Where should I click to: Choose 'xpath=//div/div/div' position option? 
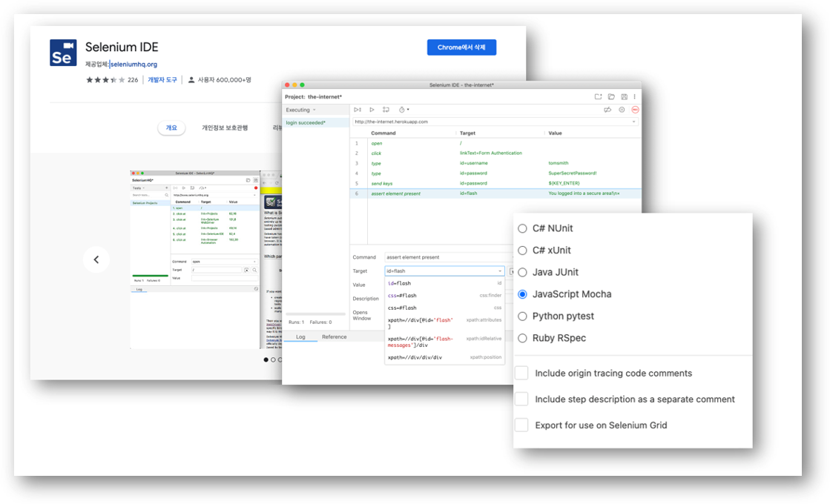(444, 357)
